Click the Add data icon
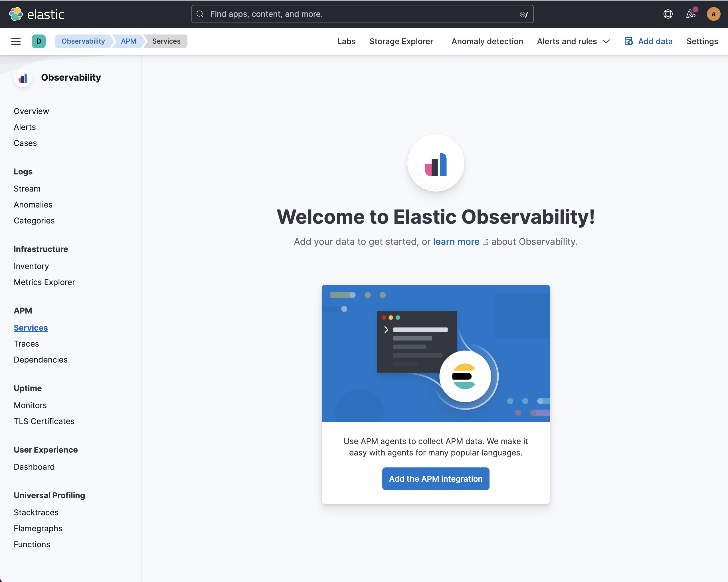The height and width of the screenshot is (582, 728). click(628, 41)
